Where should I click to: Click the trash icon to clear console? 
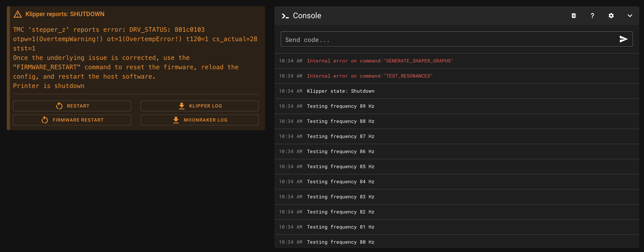point(573,16)
